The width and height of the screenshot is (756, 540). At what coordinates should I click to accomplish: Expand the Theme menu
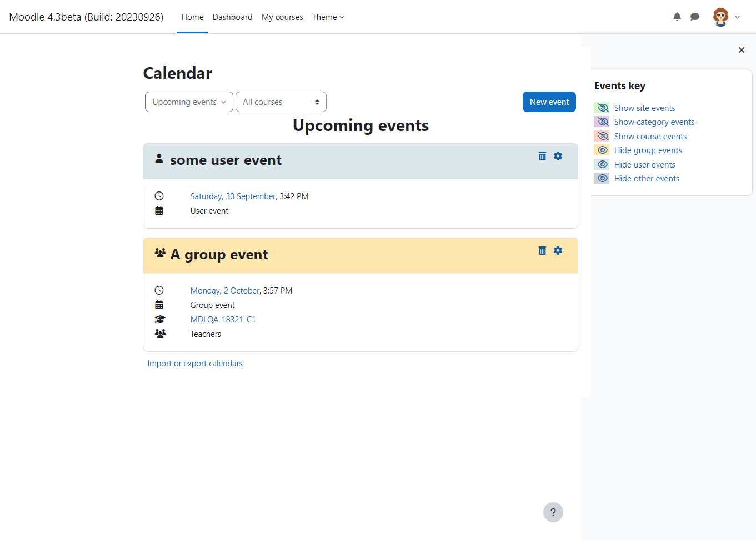(x=328, y=17)
